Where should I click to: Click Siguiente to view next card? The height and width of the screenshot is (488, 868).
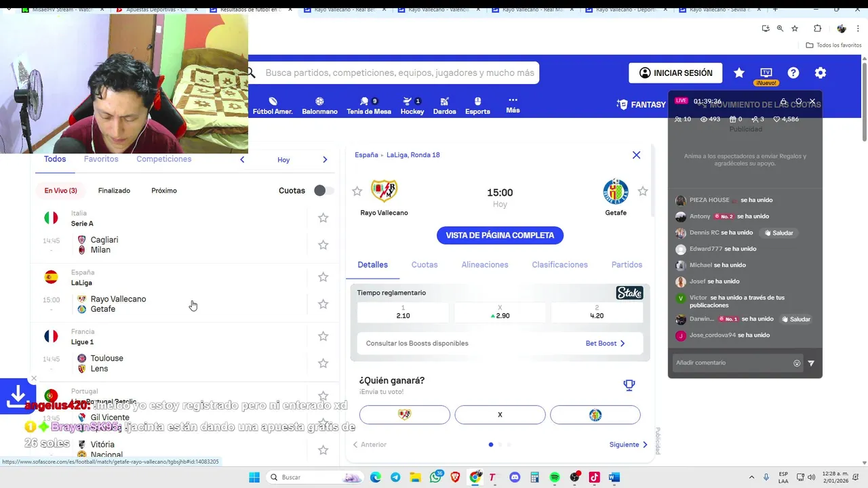628,445
